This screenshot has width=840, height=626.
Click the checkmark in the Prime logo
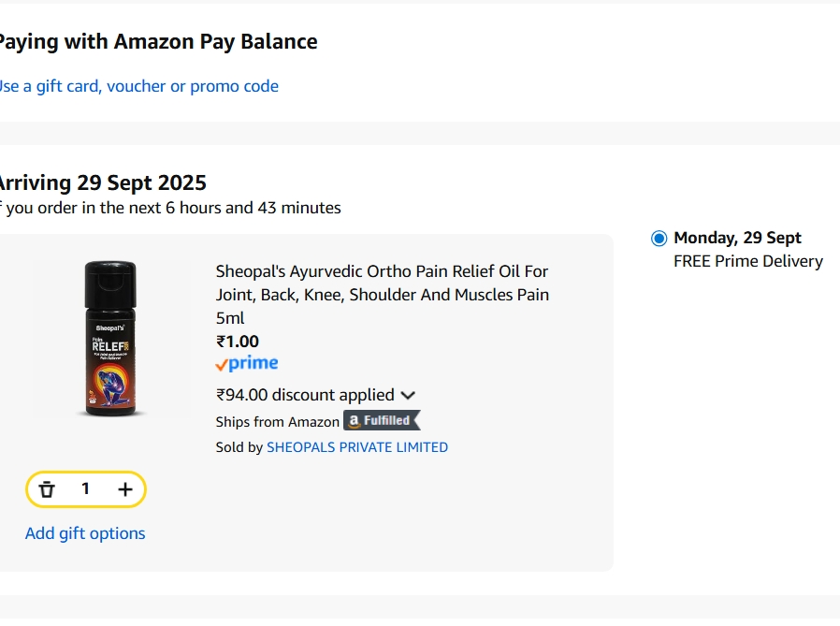coord(222,364)
